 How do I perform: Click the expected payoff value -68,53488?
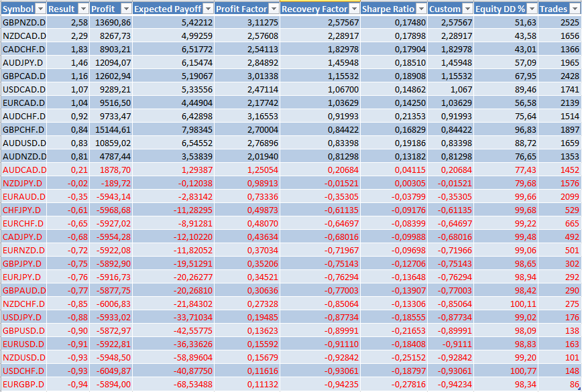193,384
